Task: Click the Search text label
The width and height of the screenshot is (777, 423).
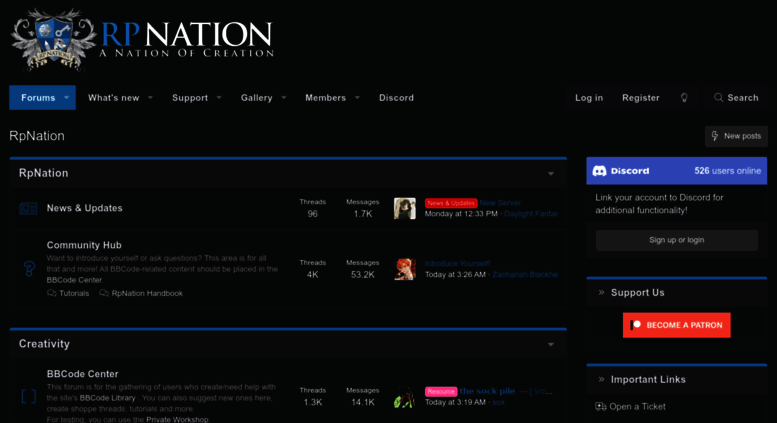Action: coord(743,98)
